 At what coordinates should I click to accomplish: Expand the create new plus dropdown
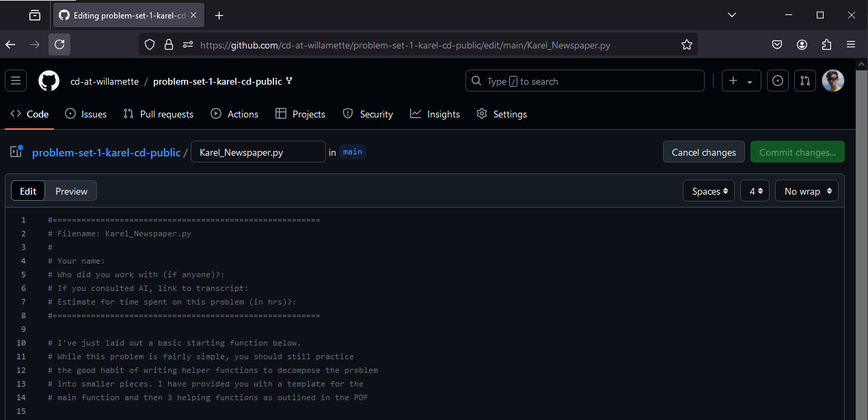click(x=741, y=81)
